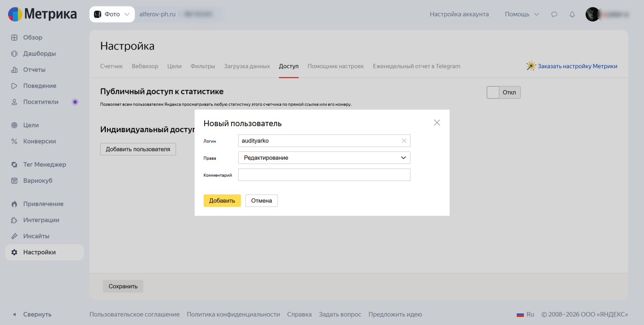
Task: Open the Интеграции puzzle icon
Action: coord(14,220)
